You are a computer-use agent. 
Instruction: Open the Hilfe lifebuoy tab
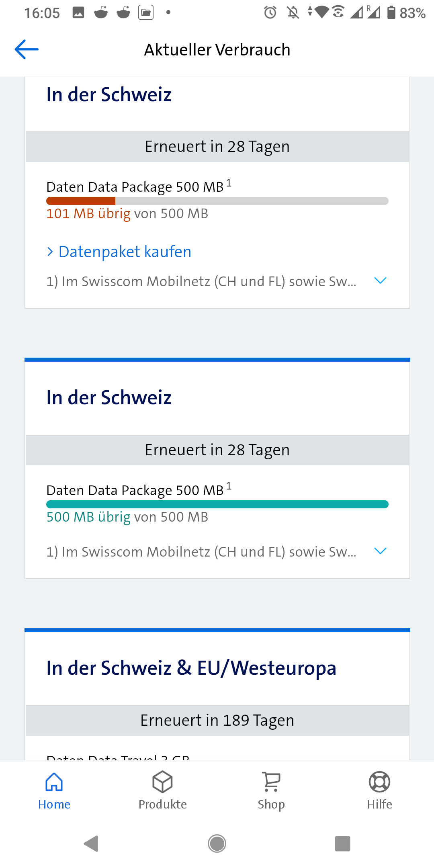tap(379, 790)
